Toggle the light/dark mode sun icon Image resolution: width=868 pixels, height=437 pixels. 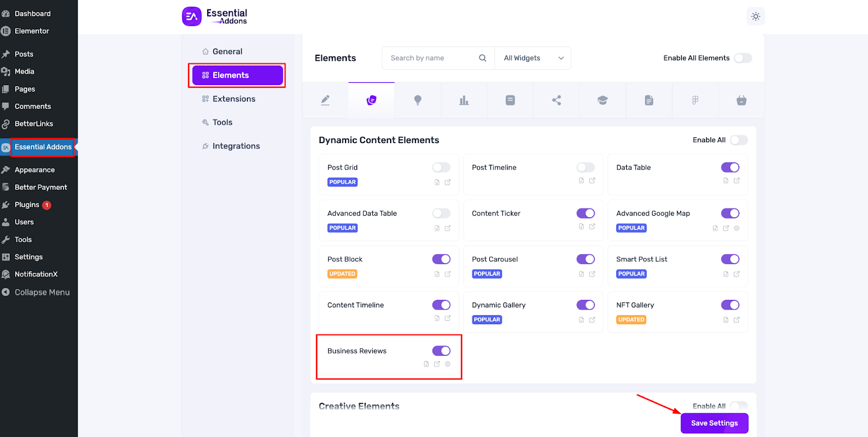[755, 16]
